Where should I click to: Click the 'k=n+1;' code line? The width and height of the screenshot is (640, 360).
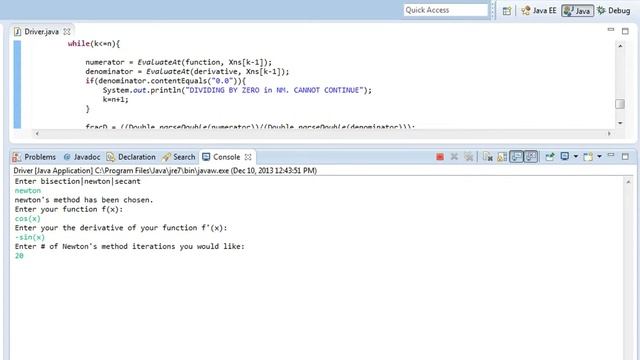point(116,100)
